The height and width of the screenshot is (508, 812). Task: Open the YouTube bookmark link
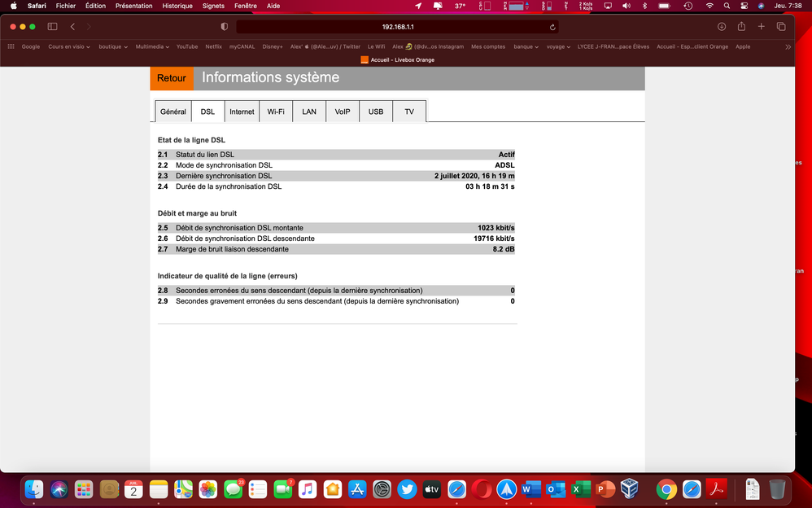(x=187, y=46)
